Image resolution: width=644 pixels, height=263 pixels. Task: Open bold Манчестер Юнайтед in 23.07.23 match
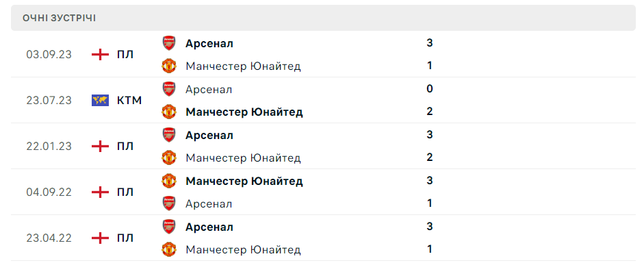point(244,112)
